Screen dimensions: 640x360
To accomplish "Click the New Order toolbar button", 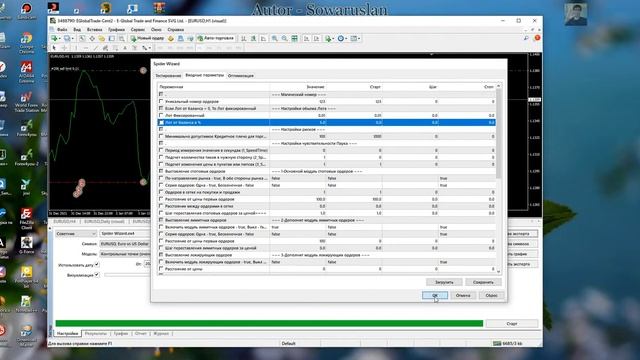I will (147, 38).
